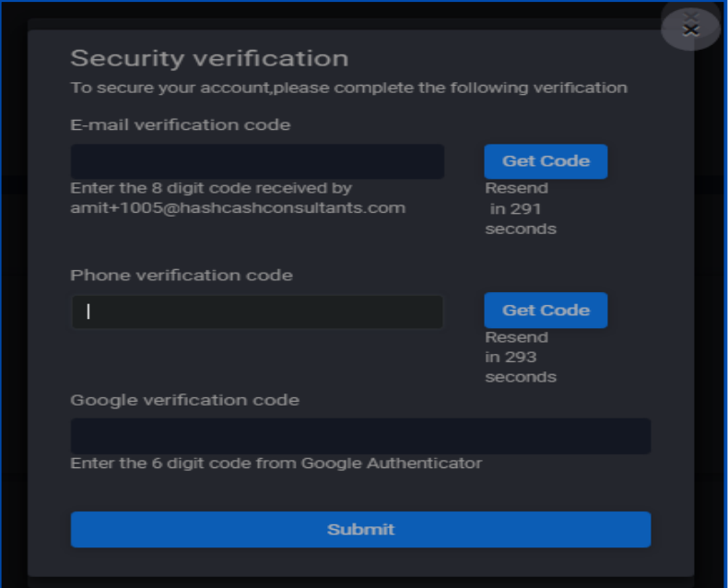Click the E-mail verification code input field
The height and width of the screenshot is (588, 728).
257,161
